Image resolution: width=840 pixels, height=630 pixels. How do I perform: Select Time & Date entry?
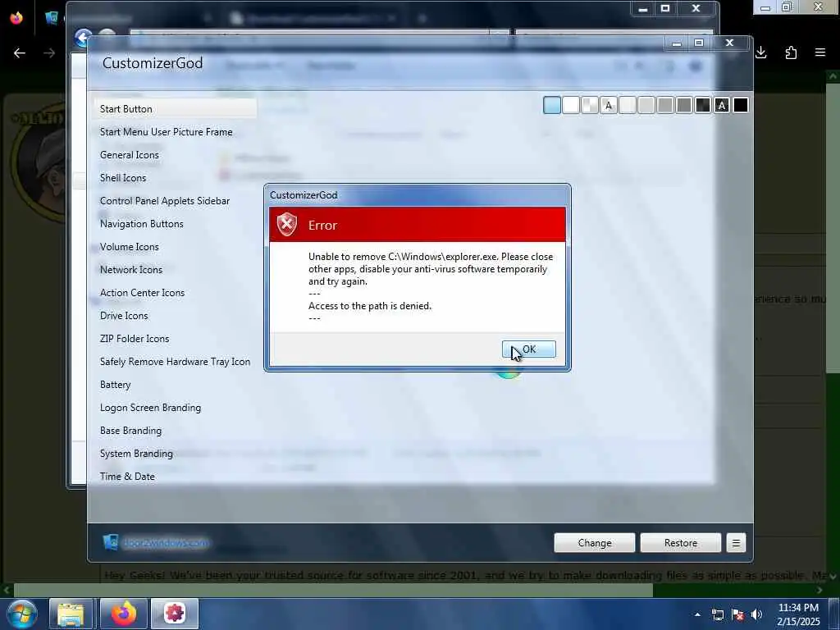click(x=127, y=477)
